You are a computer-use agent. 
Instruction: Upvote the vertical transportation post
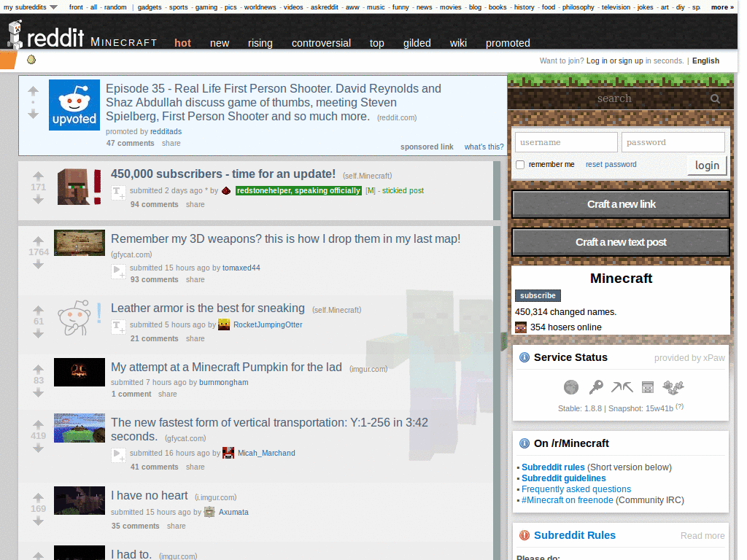[38, 424]
